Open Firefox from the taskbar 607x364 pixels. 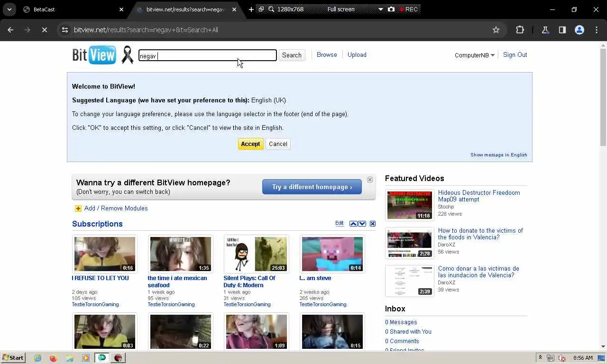point(53,358)
